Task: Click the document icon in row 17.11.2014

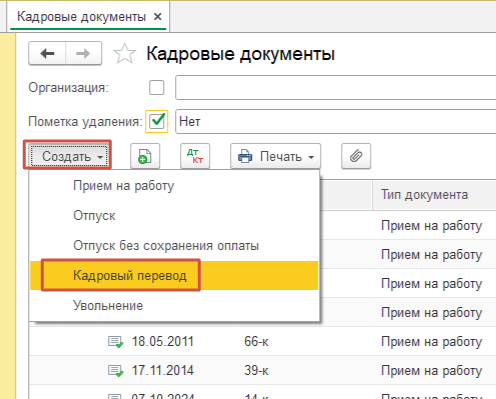Action: pos(115,371)
